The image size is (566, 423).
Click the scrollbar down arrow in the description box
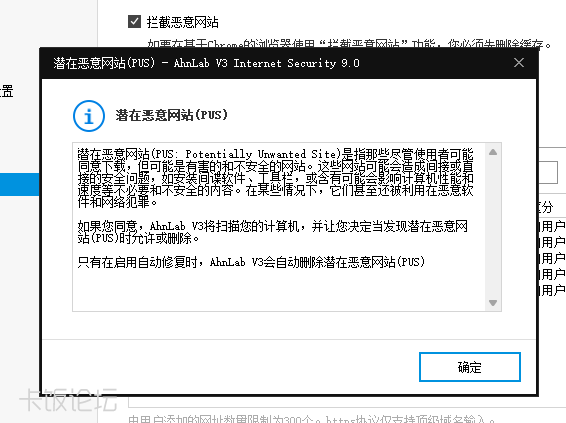point(493,302)
